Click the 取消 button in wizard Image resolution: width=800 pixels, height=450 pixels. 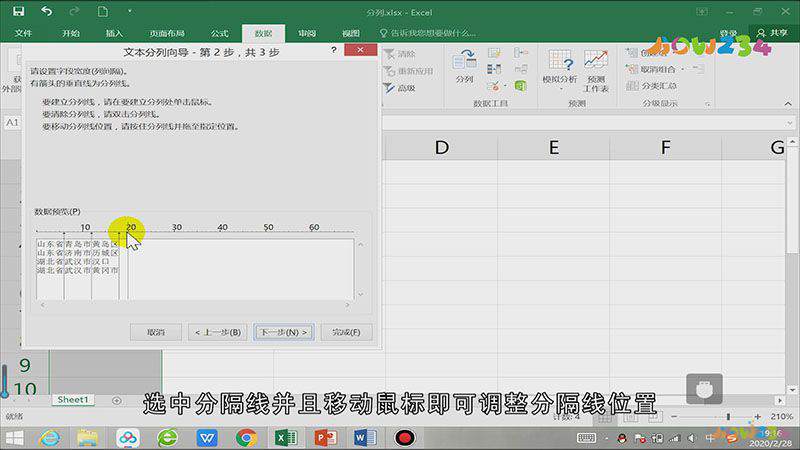(156, 332)
